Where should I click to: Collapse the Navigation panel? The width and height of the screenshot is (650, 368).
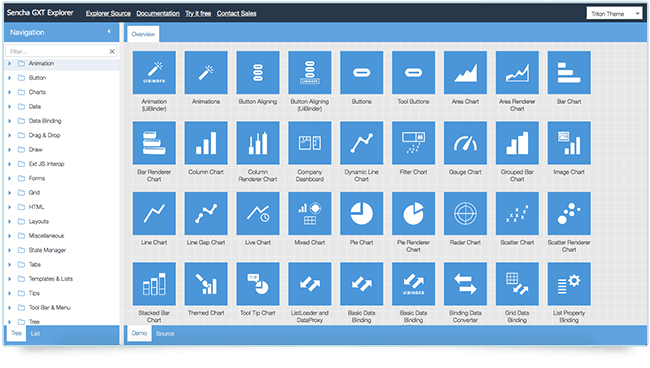(109, 31)
